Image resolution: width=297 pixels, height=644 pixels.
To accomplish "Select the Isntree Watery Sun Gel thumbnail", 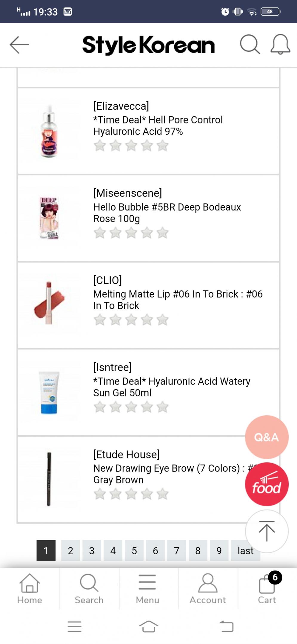I will [49, 392].
